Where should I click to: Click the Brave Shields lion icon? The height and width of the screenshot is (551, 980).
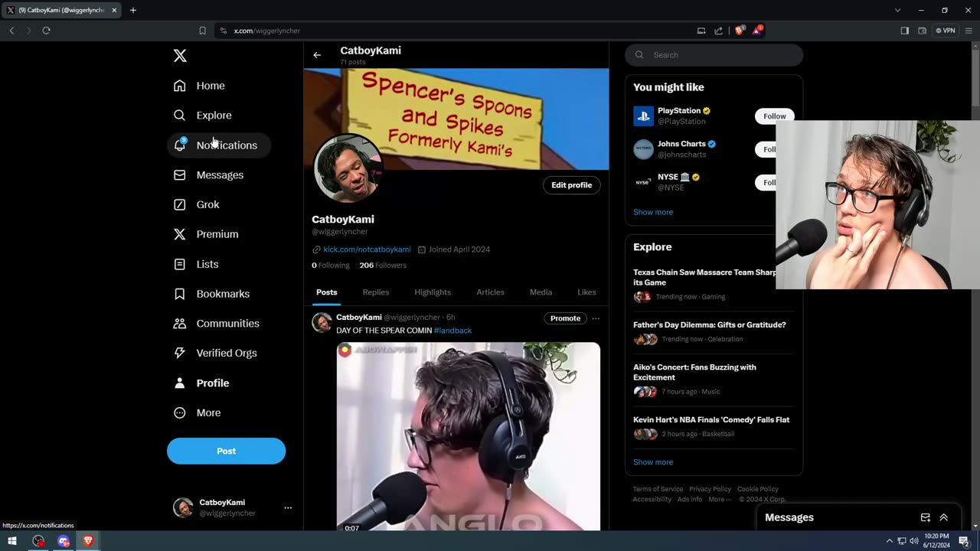point(739,31)
